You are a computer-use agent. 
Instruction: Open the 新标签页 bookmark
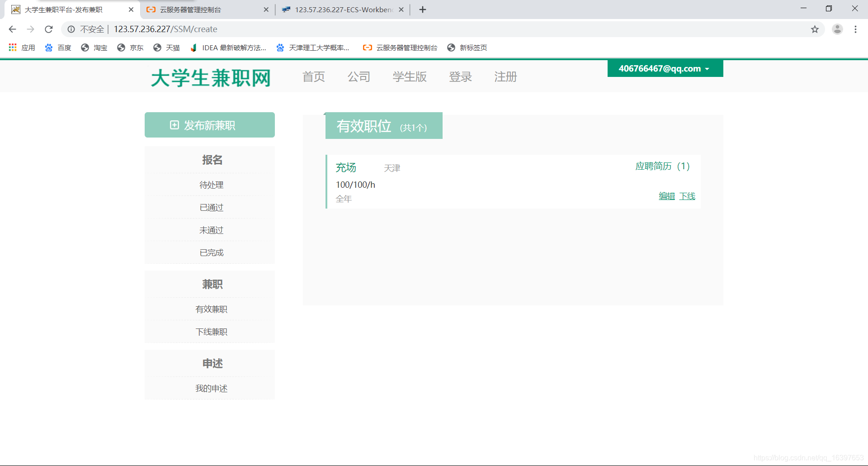pos(467,48)
